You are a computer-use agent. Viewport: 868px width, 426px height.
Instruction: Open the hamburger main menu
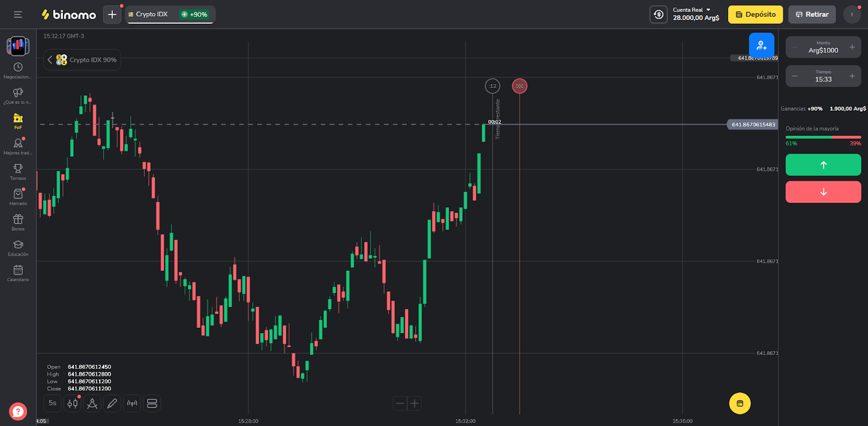pyautogui.click(x=18, y=15)
